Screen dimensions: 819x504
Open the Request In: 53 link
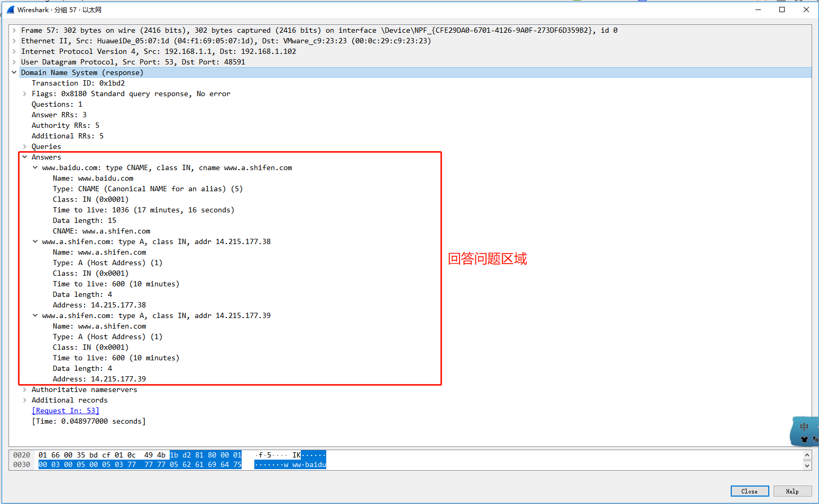coord(66,410)
